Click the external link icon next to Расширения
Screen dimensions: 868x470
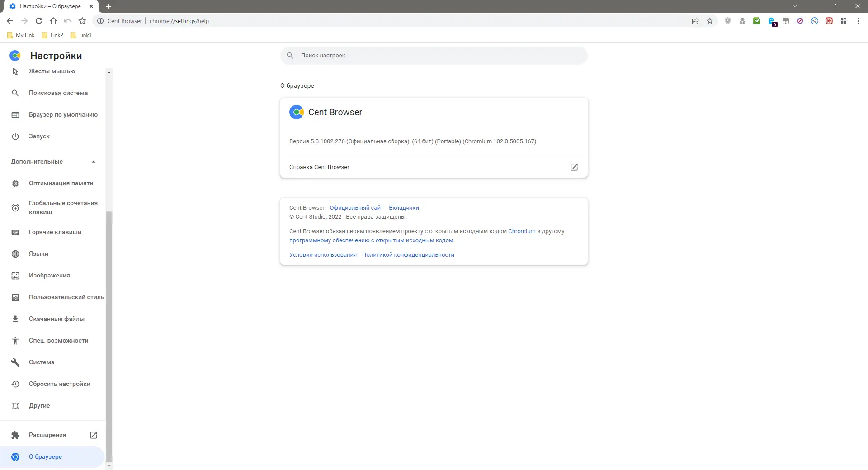click(x=94, y=435)
